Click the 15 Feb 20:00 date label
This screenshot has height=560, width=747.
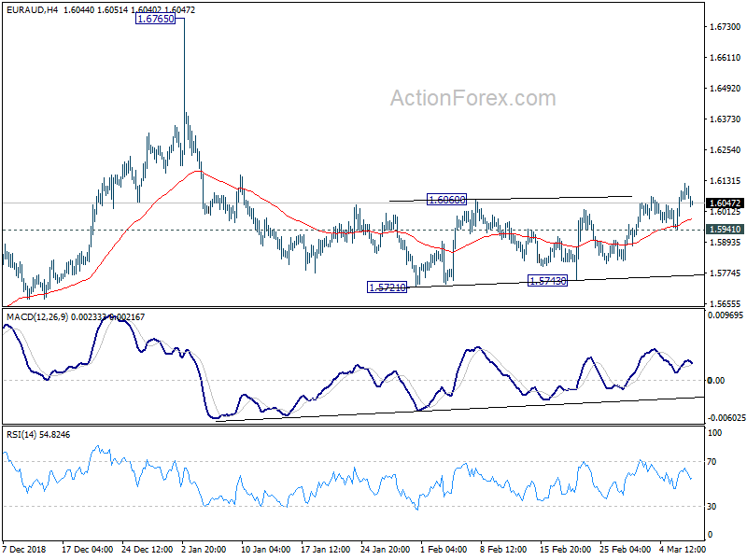click(566, 550)
